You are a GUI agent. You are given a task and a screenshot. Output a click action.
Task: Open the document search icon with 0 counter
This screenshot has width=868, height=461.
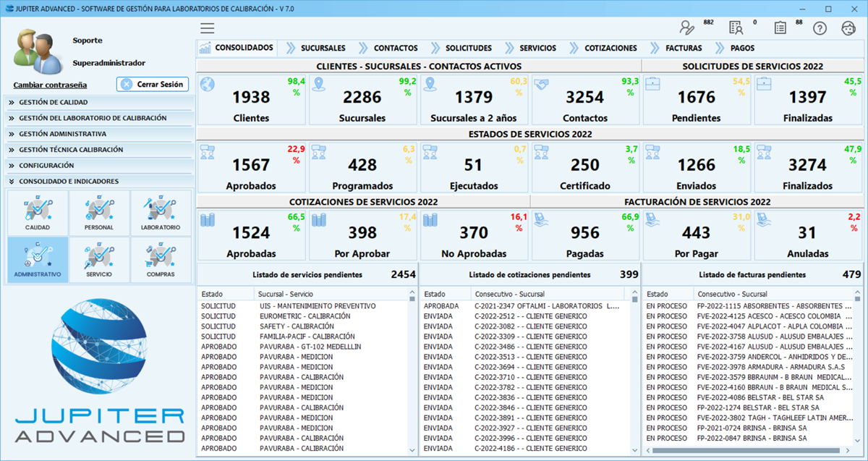point(736,28)
